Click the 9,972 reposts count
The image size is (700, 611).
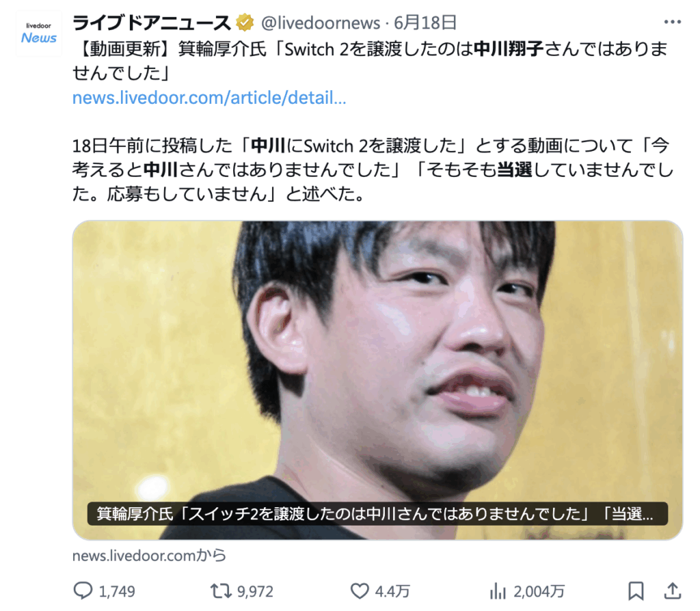(255, 592)
